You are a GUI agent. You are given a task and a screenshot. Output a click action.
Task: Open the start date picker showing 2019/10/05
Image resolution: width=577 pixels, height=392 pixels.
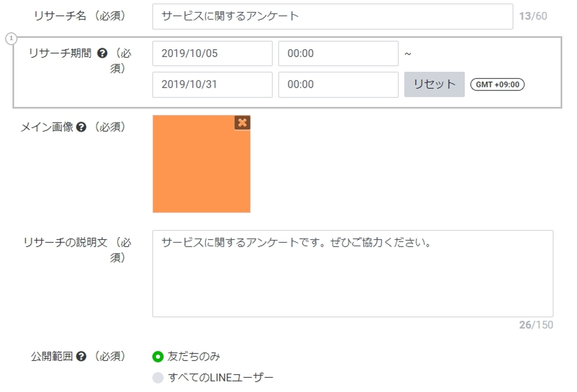[x=212, y=54]
